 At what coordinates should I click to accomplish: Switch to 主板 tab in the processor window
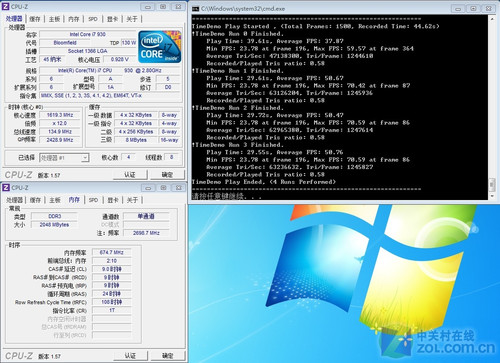coord(54,19)
